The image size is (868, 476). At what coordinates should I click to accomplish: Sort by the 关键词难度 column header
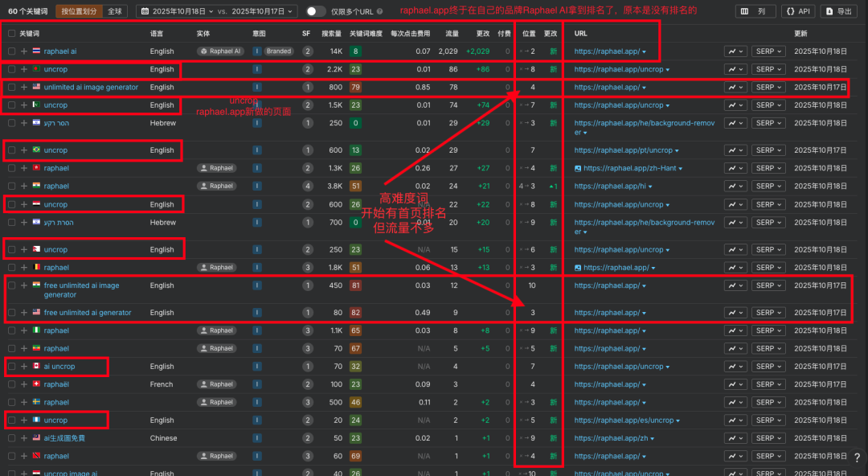pyautogui.click(x=366, y=33)
